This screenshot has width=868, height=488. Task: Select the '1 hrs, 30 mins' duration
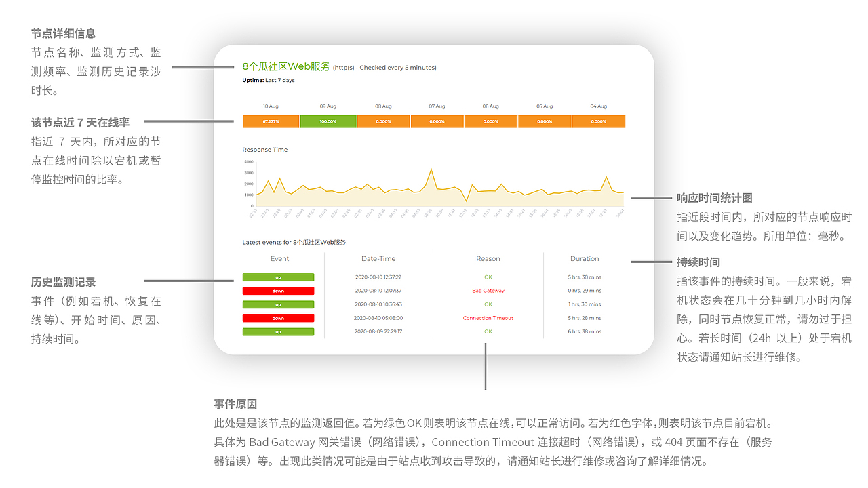585,304
